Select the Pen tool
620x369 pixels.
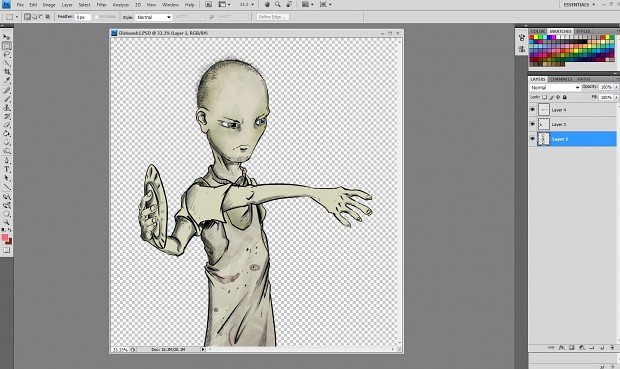[x=7, y=161]
